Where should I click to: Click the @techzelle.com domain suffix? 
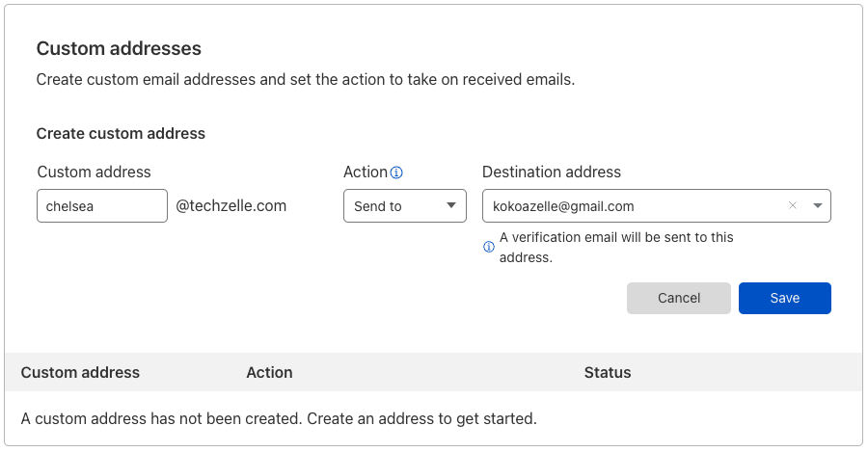pyautogui.click(x=231, y=206)
